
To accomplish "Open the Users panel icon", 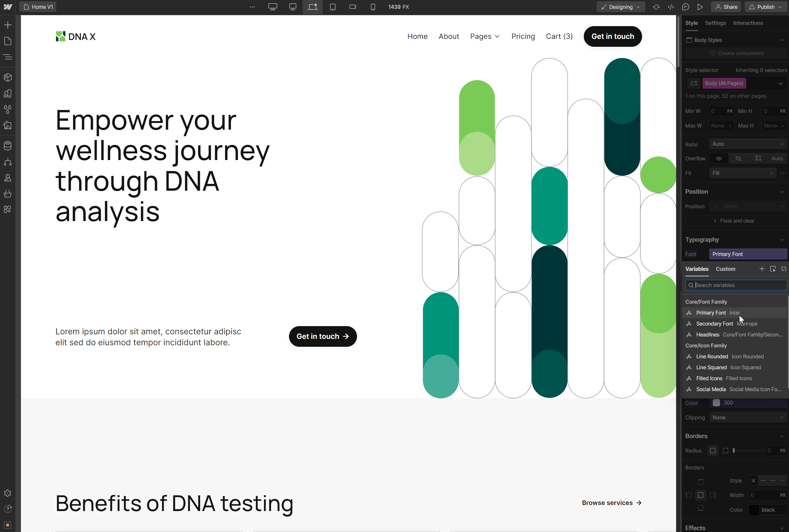I will (8, 178).
